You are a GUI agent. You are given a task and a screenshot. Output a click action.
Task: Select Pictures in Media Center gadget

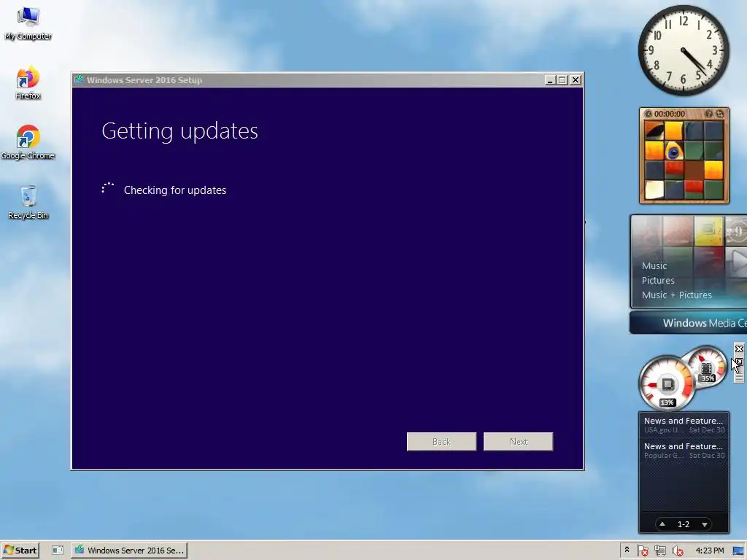[658, 281]
